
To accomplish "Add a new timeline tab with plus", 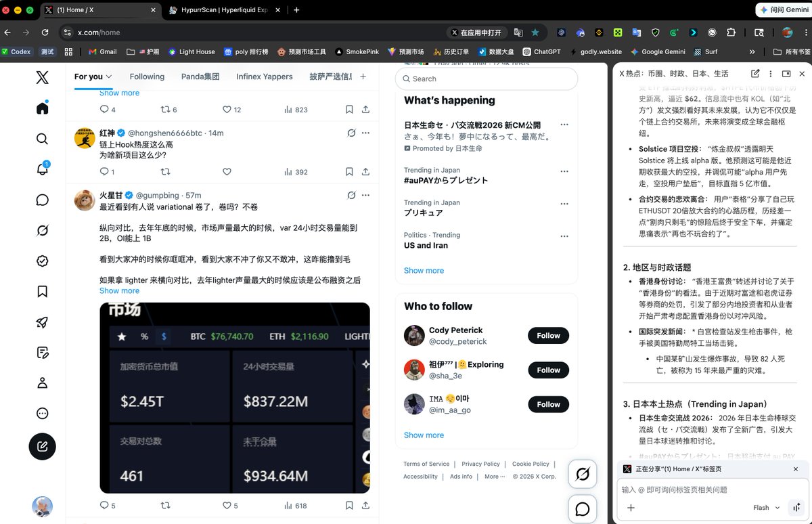I will [x=363, y=77].
